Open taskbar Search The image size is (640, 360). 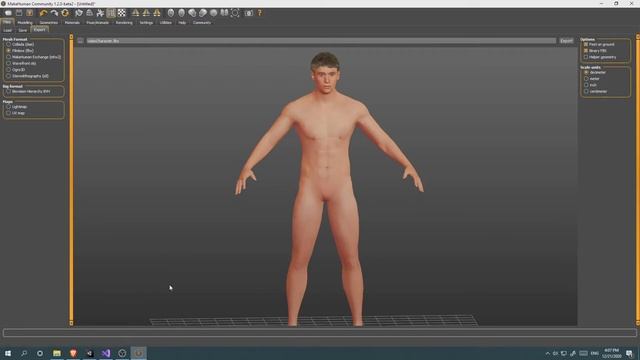pyautogui.click(x=24, y=353)
